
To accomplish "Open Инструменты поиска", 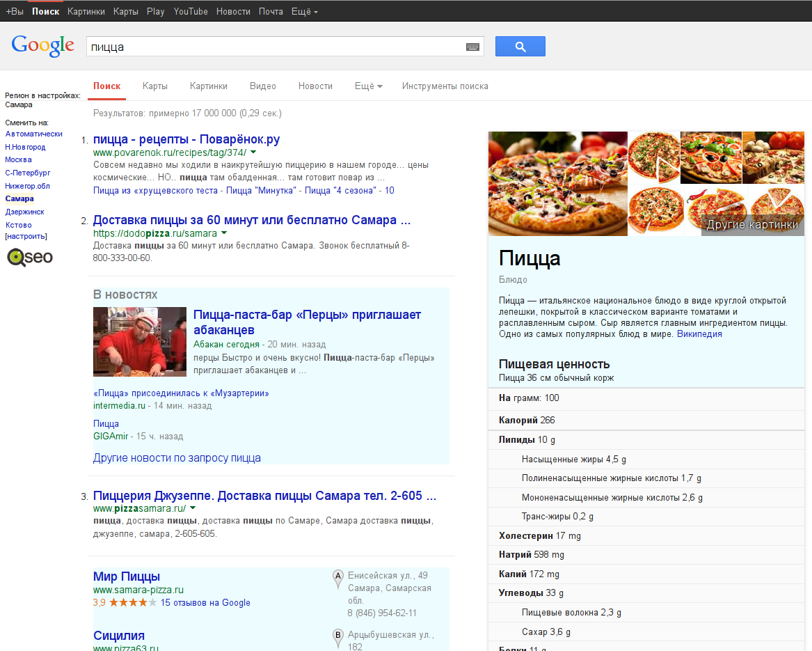I will click(x=445, y=86).
